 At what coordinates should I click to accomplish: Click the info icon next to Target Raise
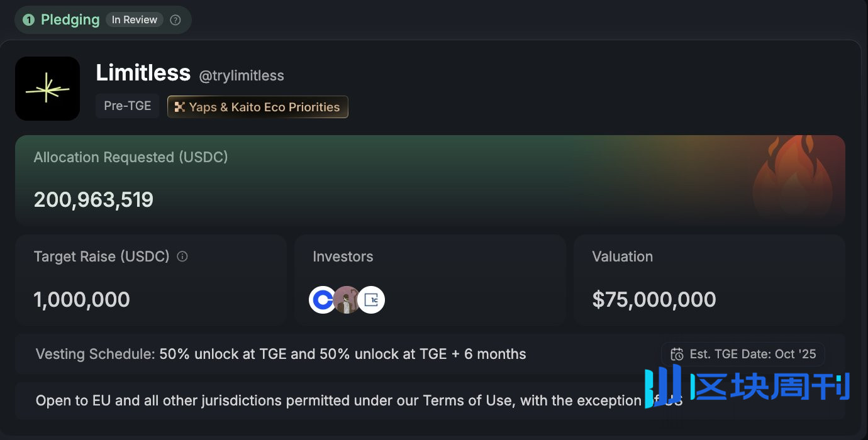pyautogui.click(x=182, y=256)
